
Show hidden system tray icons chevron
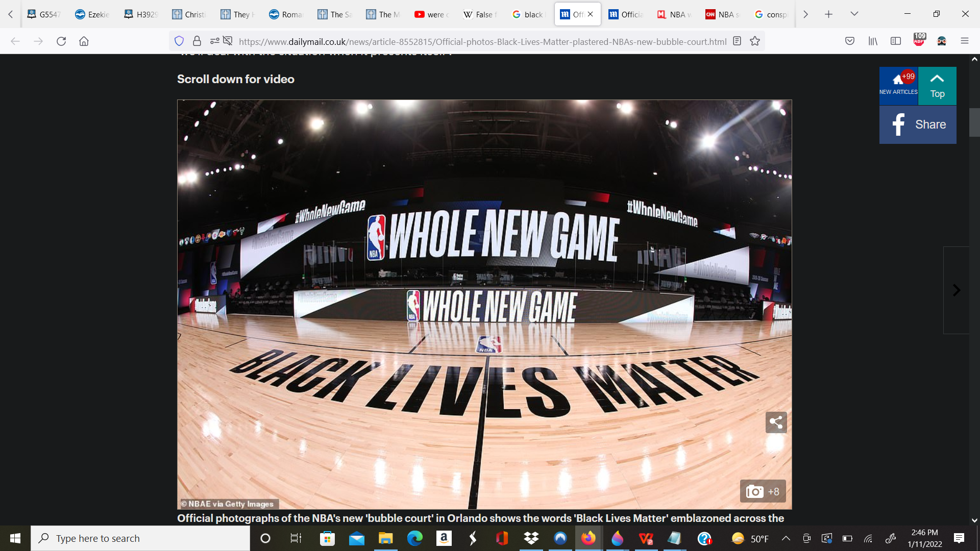(x=786, y=538)
